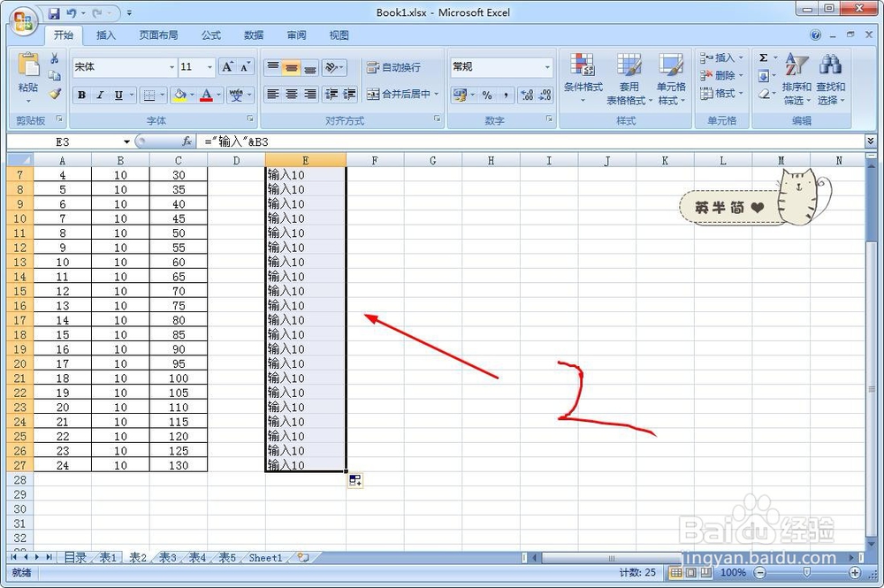Select column E header
Image resolution: width=884 pixels, height=588 pixels.
coord(306,160)
